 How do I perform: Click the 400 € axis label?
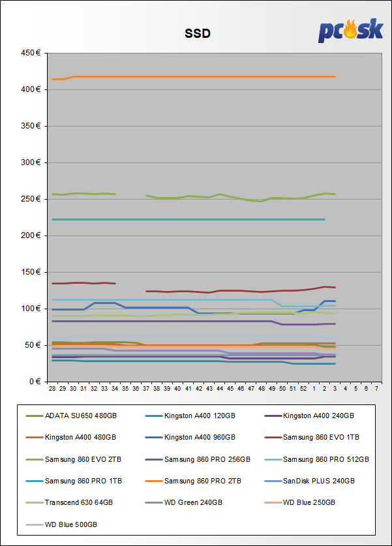tap(31, 89)
